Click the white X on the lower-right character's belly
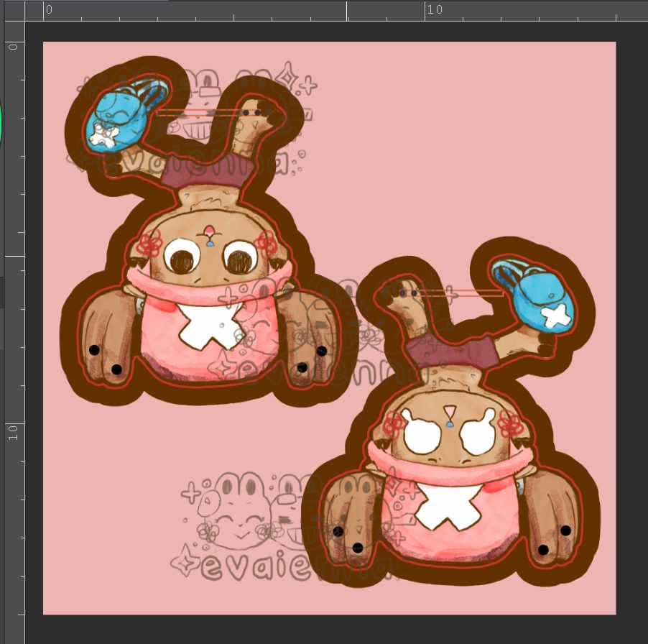The image size is (648, 644). (448, 507)
